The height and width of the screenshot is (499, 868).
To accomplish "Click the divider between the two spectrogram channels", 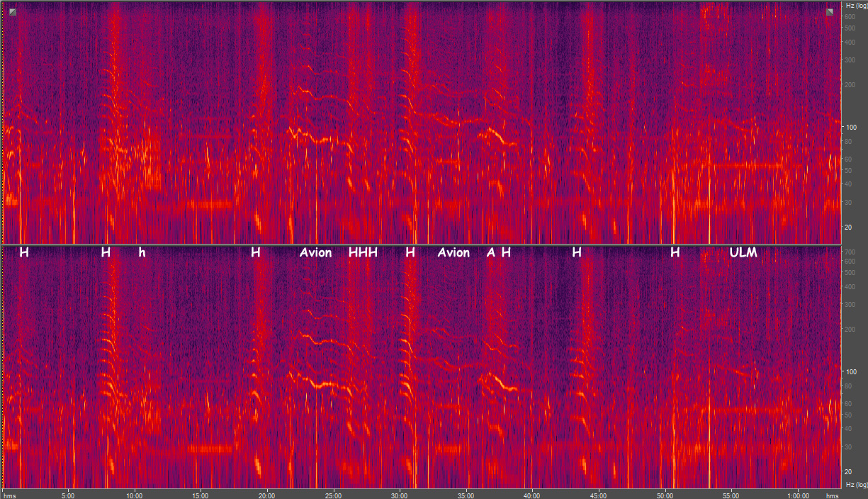I will coord(425,245).
